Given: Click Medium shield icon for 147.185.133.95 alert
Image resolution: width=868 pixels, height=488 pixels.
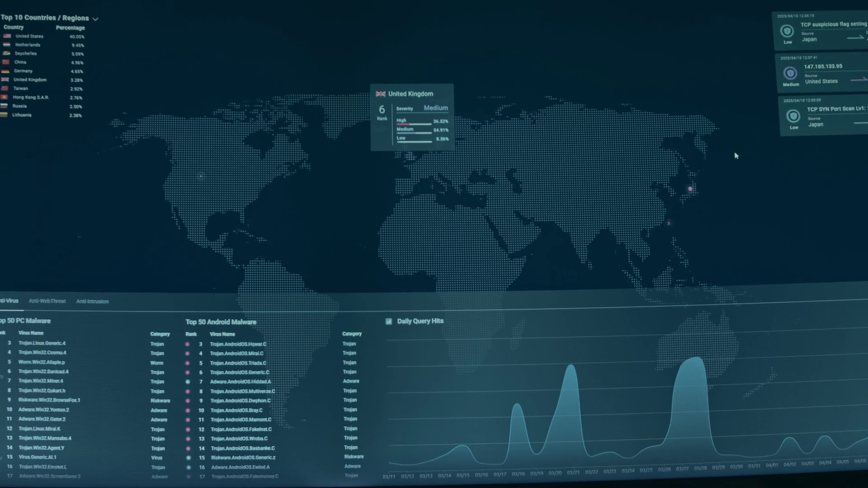Looking at the screenshot, I should click(790, 73).
